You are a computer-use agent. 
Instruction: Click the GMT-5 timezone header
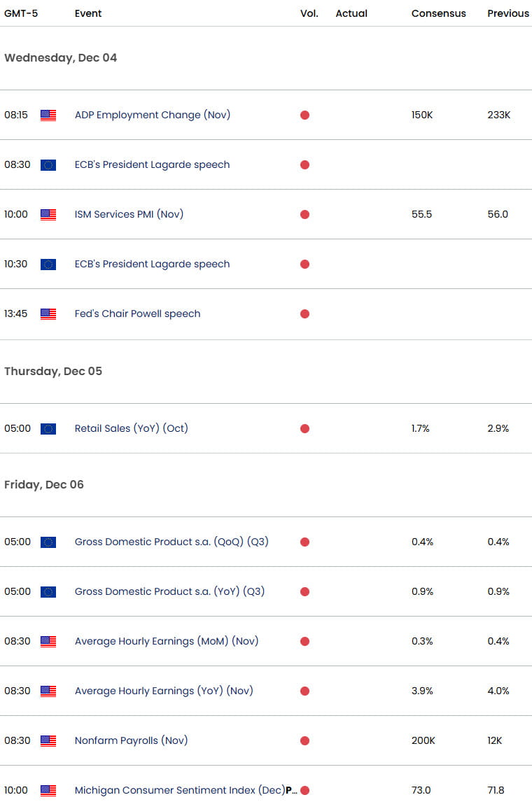(21, 13)
